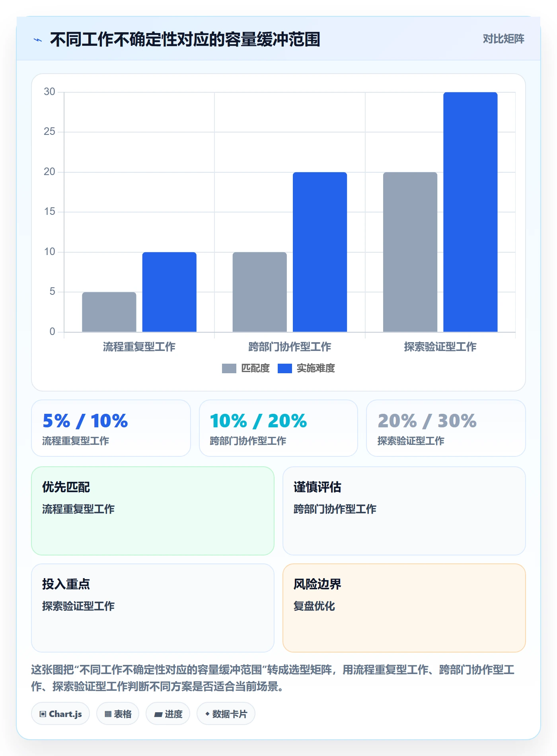This screenshot has height=756, width=557.
Task: Open the 5% / 10% stat card
Action: (111, 428)
